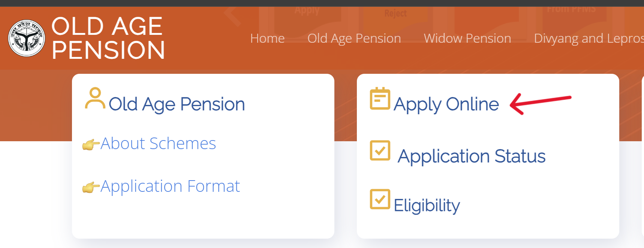644x248 pixels.
Task: Click the checked-box icon beside Application Status
Action: coord(379,151)
